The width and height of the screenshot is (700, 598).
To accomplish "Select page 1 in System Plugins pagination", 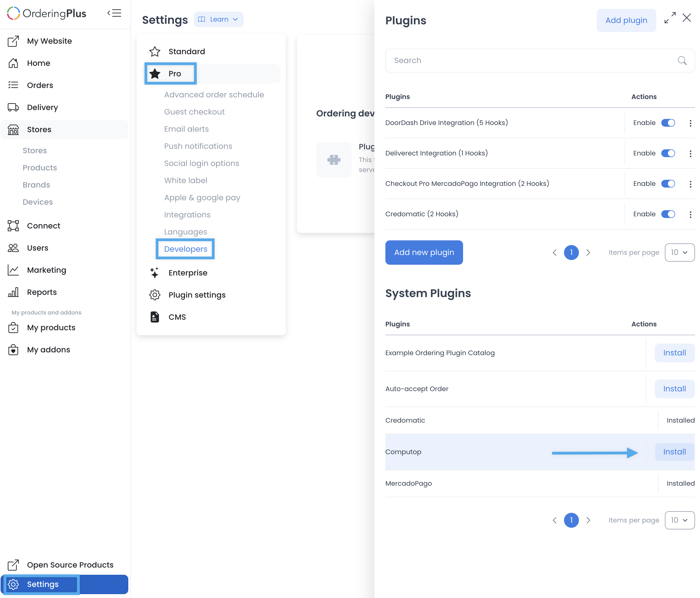I will click(x=571, y=520).
